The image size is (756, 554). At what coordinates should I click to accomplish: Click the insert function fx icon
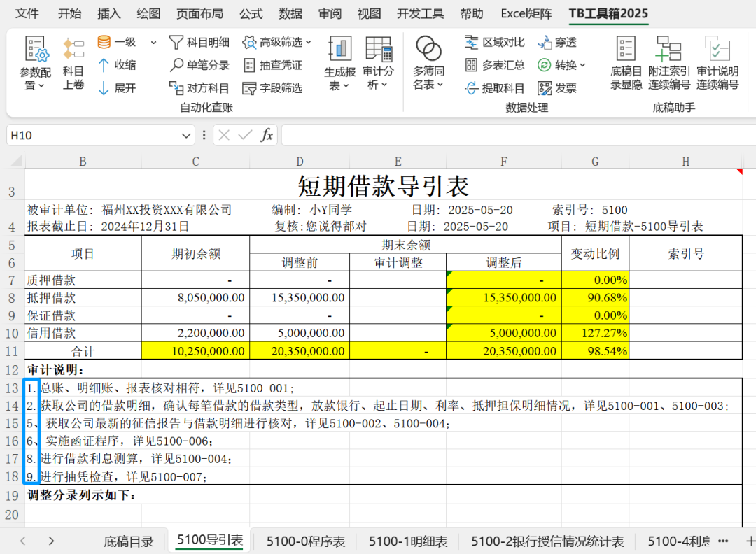click(267, 136)
